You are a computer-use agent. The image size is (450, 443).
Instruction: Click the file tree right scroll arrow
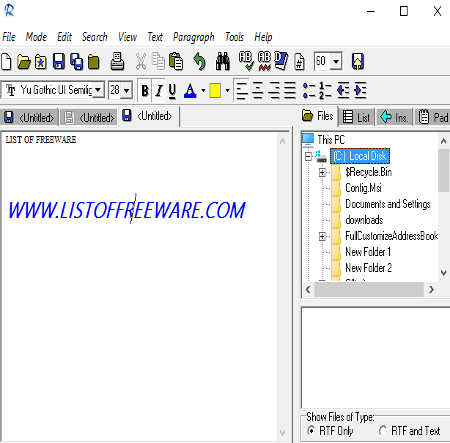(x=431, y=289)
